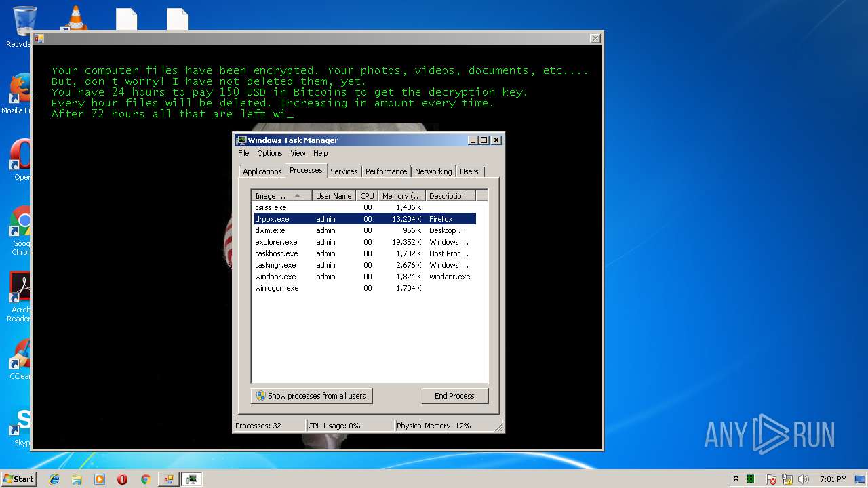Click ransom window title icon

39,39
